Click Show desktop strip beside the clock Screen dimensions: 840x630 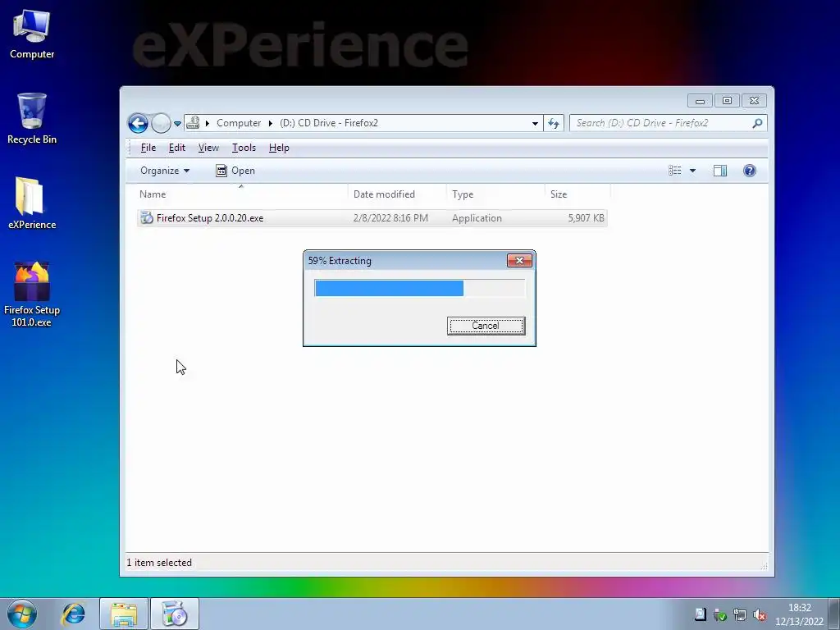coord(834,614)
